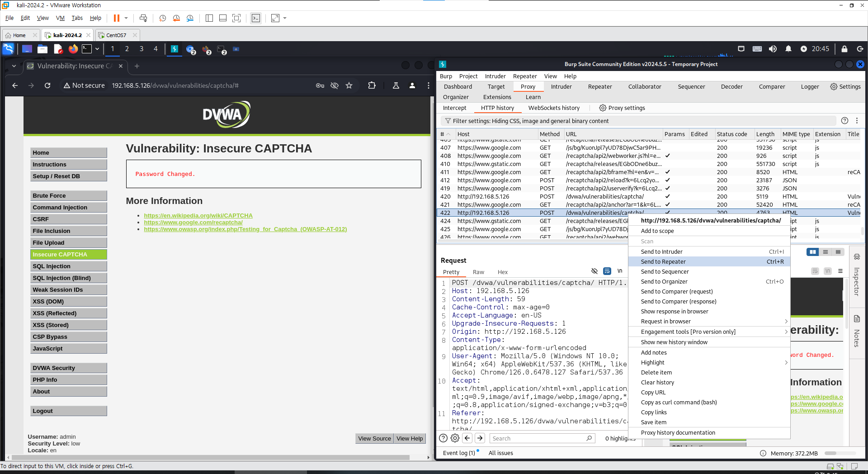Open the Wikipedia CAPTCHA link
Image resolution: width=868 pixels, height=474 pixels.
pos(198,216)
